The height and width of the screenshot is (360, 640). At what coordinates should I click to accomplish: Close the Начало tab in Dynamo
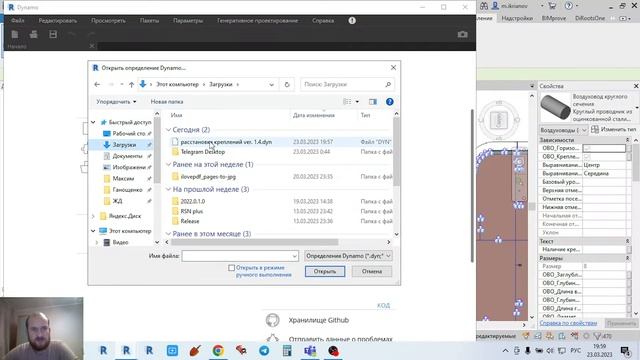92,46
